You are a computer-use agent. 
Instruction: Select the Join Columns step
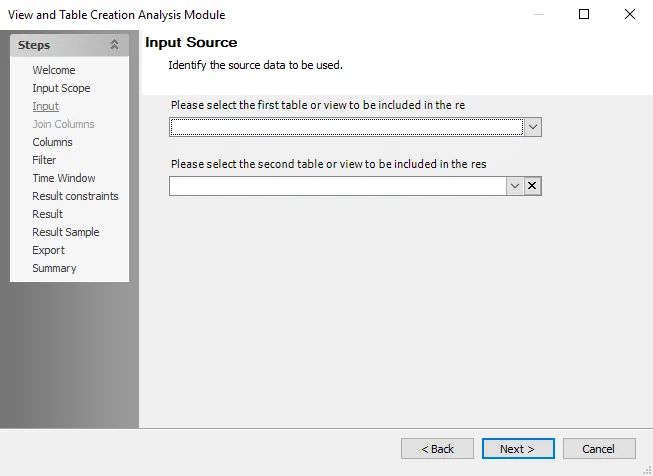pyautogui.click(x=63, y=124)
